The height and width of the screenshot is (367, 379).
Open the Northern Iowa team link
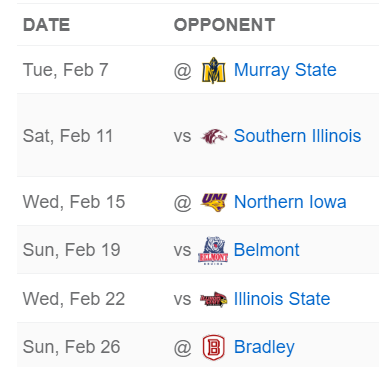pyautogui.click(x=290, y=202)
